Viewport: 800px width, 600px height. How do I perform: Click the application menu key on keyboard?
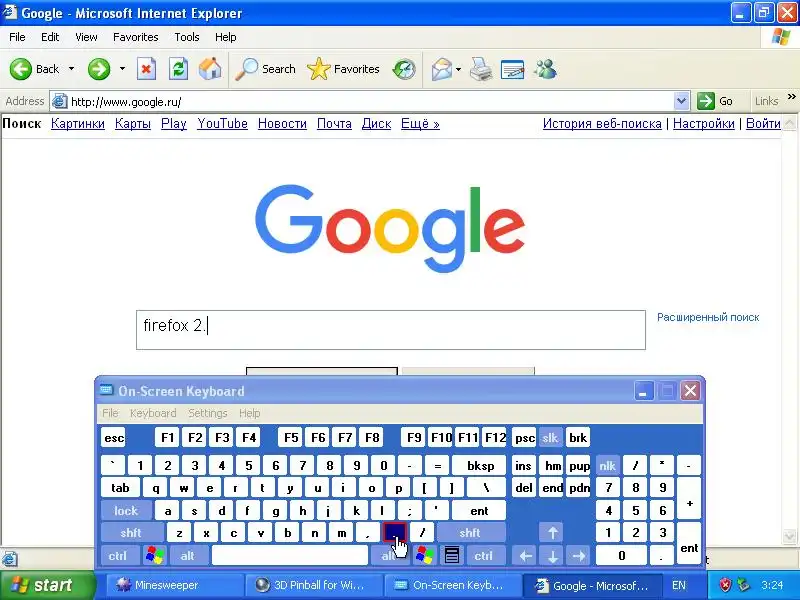[x=452, y=556]
